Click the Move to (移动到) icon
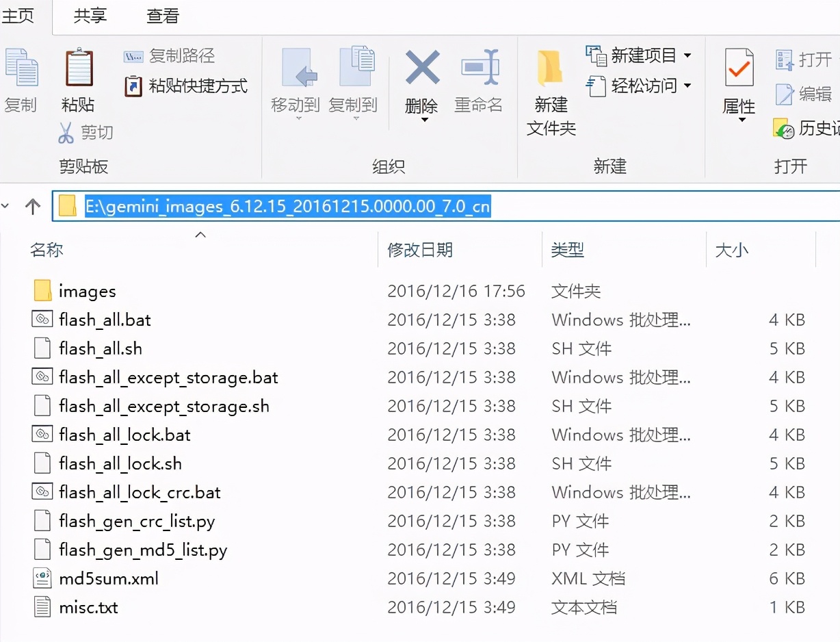840x642 pixels. pyautogui.click(x=298, y=68)
